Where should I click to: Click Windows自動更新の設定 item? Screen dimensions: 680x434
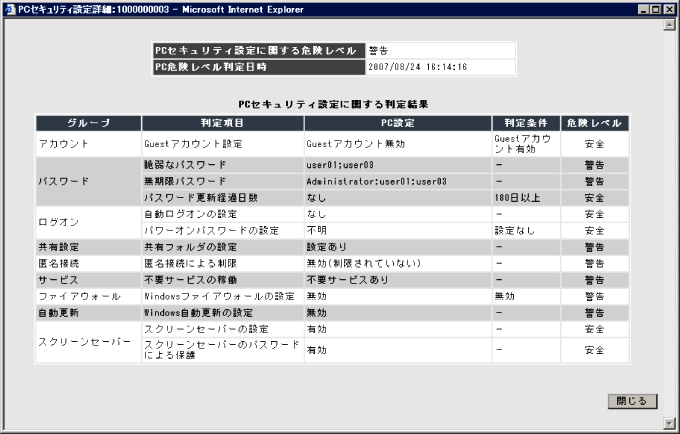pyautogui.click(x=198, y=313)
